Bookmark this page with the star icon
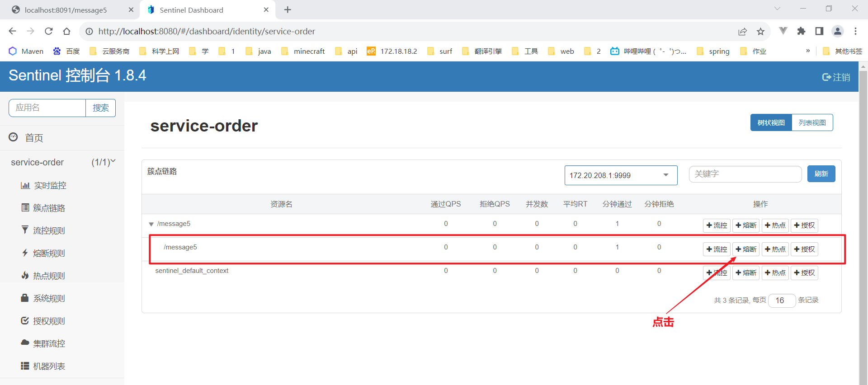This screenshot has width=868, height=385. [x=760, y=31]
